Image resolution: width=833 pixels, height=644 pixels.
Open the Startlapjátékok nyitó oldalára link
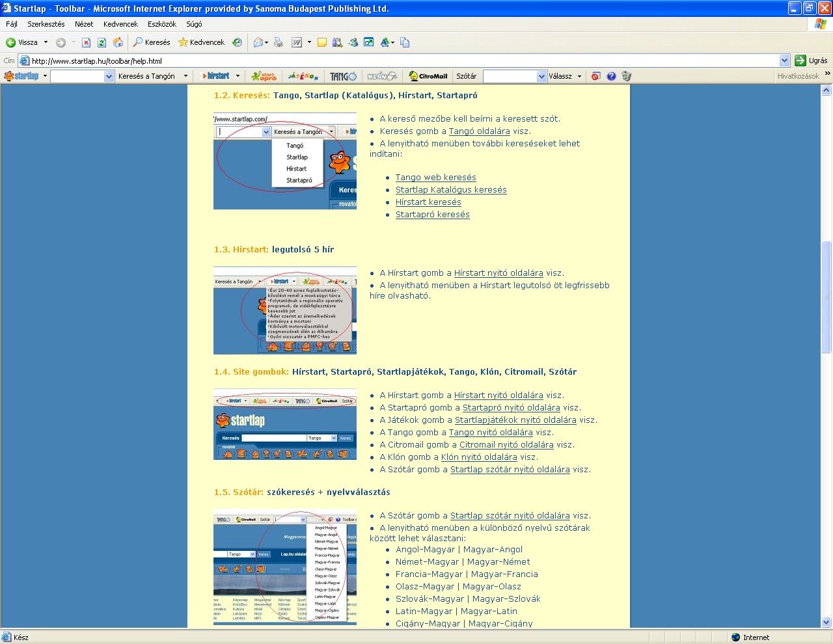(515, 420)
